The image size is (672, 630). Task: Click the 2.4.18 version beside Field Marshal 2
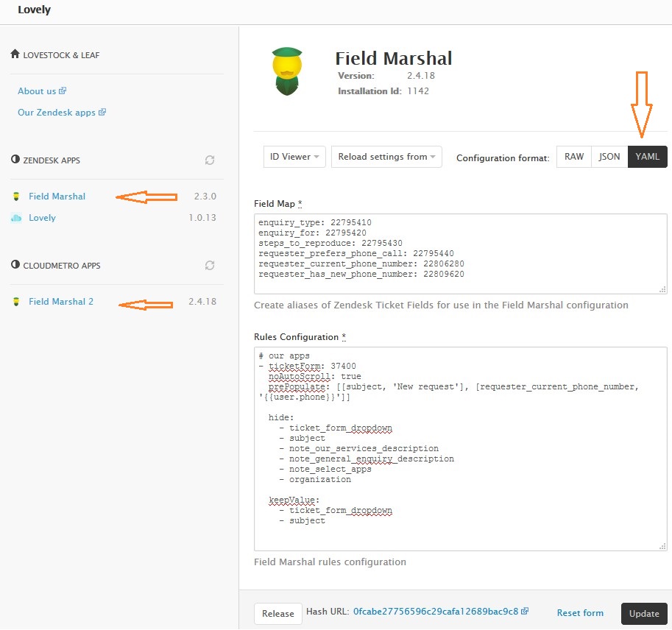[202, 302]
